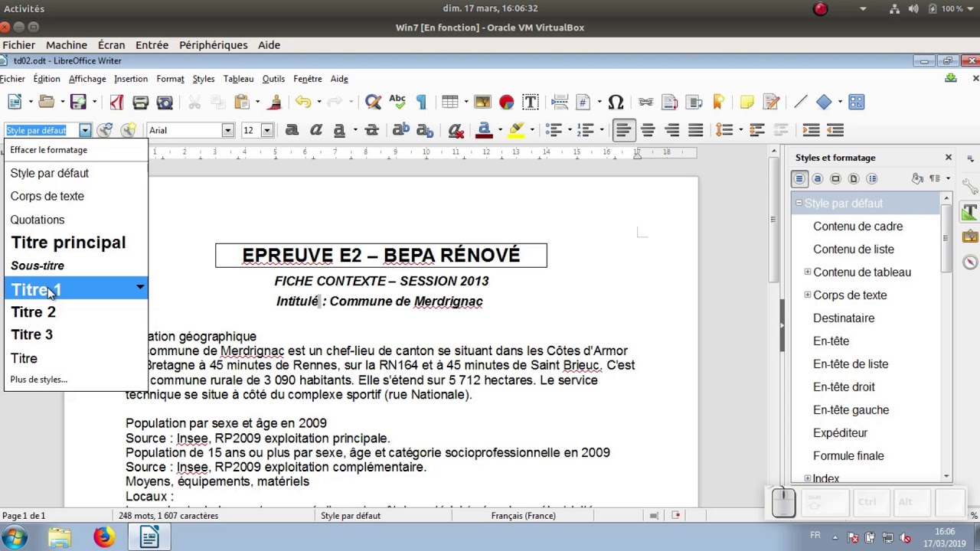Choose Effacer le formatage option
The height and width of the screenshot is (551, 980).
tap(76, 150)
